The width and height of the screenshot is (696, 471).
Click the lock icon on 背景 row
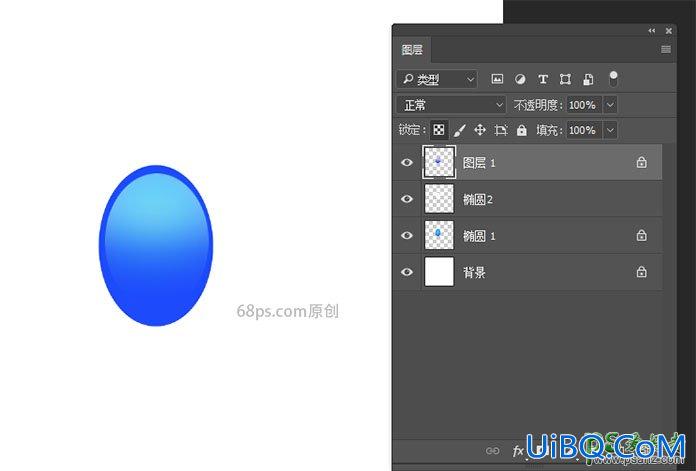click(x=641, y=272)
